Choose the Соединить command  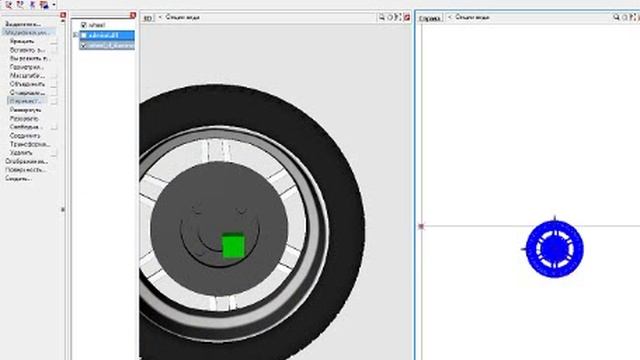tap(25, 136)
